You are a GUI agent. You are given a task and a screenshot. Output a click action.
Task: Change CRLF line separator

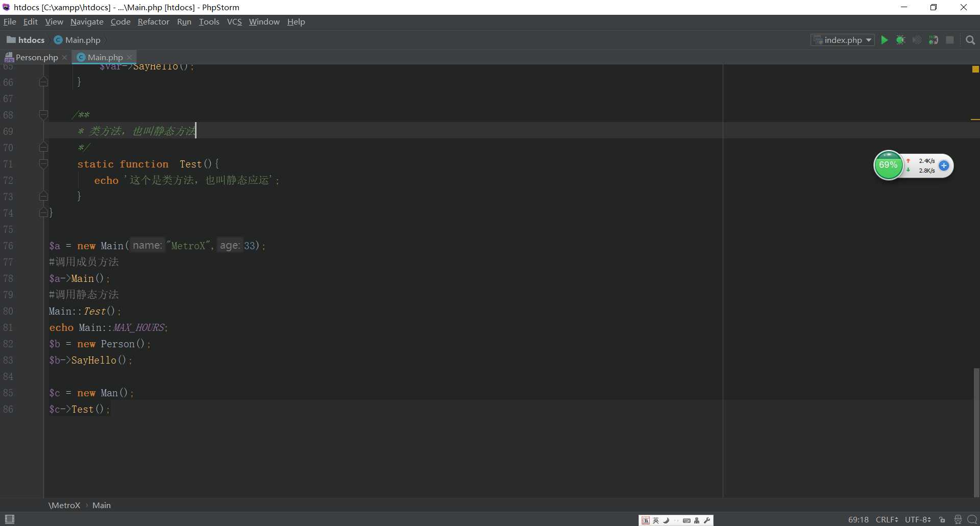point(887,519)
